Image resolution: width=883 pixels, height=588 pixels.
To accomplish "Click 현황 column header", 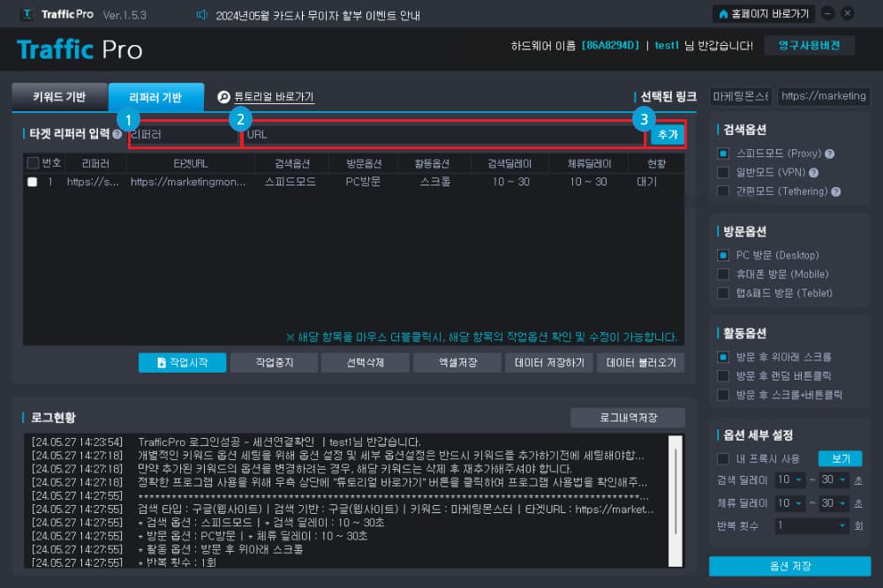I will tap(656, 164).
